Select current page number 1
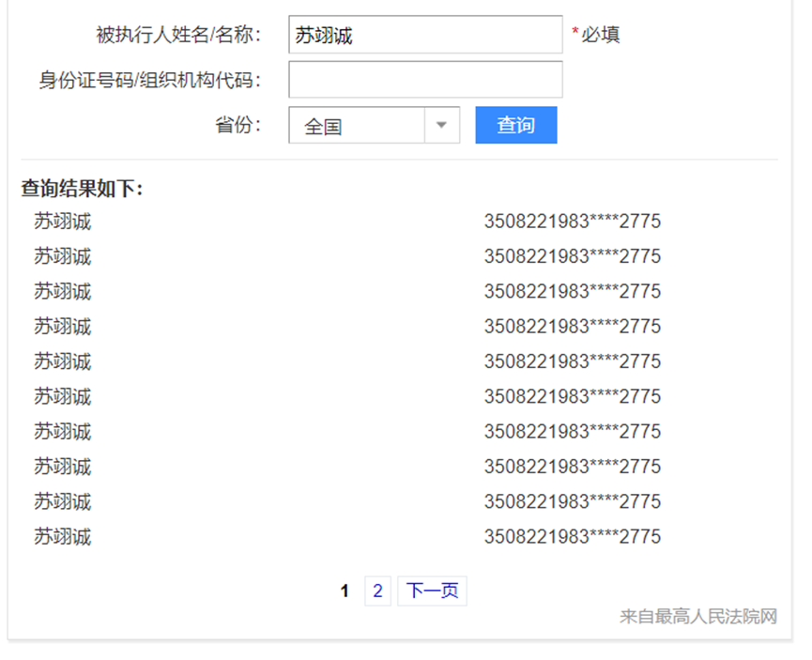Image resolution: width=812 pixels, height=660 pixels. (345, 591)
